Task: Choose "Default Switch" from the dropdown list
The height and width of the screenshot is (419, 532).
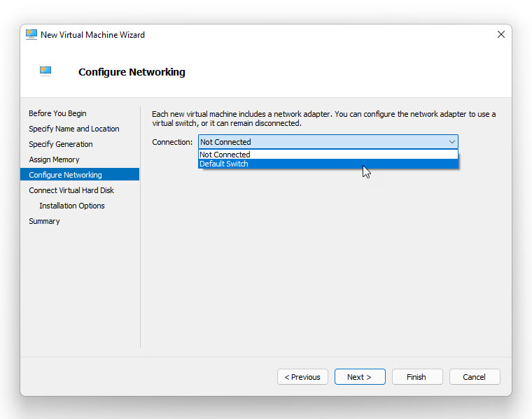Action: [328, 164]
